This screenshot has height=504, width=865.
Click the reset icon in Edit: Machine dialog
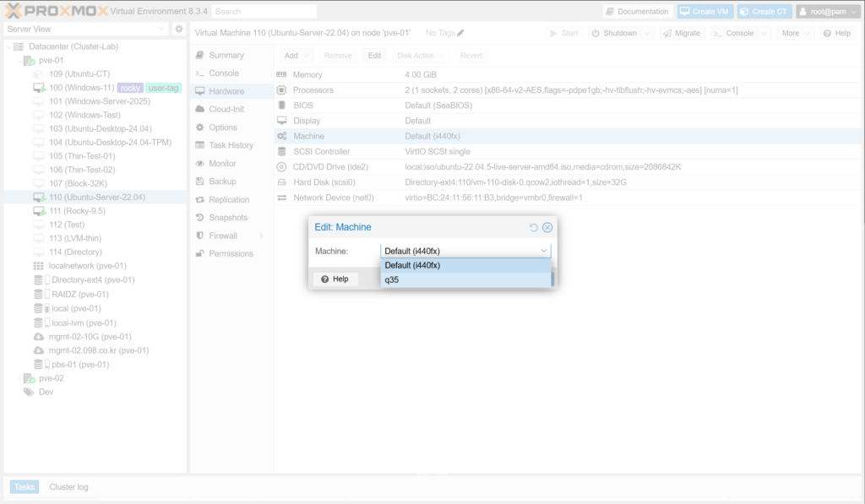533,227
